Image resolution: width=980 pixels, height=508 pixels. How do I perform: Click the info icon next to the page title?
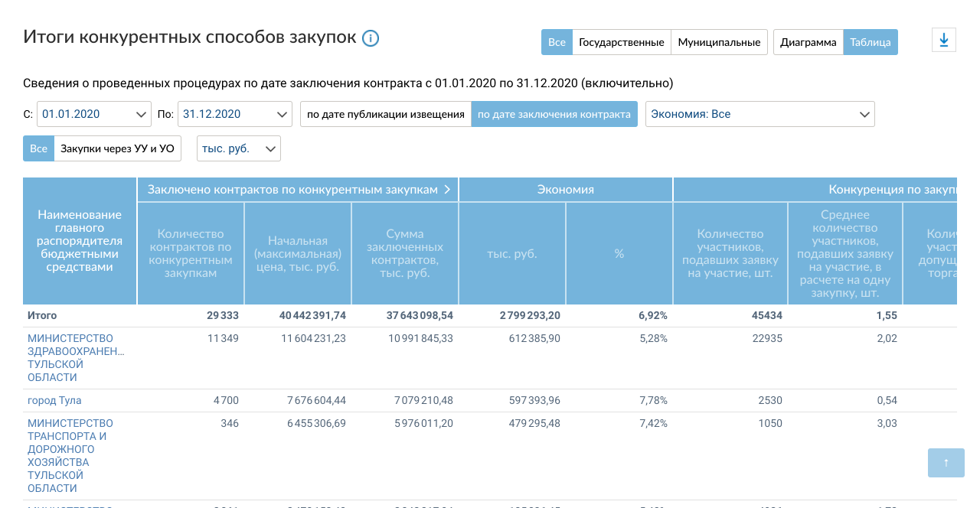tap(371, 38)
